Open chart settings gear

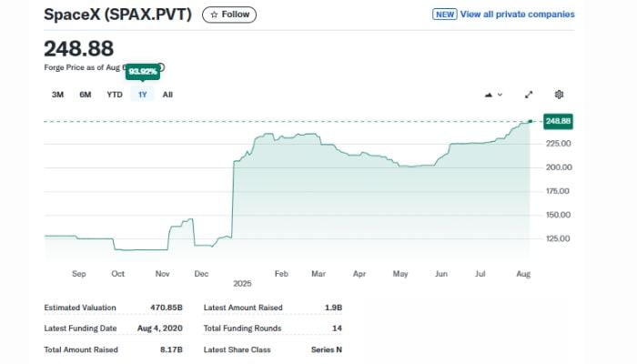pyautogui.click(x=559, y=95)
